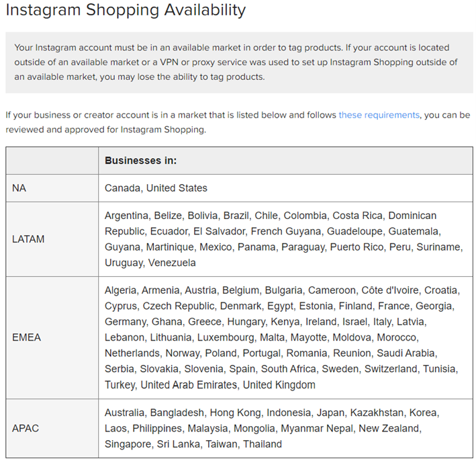Click United Kingdom in EMEA list

279,385
